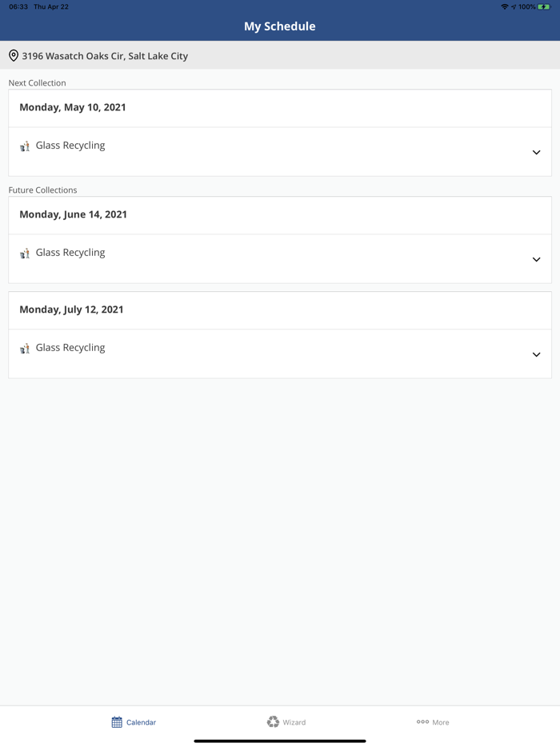The height and width of the screenshot is (747, 560).
Task: Select the Calendar tab label
Action: 142,722
